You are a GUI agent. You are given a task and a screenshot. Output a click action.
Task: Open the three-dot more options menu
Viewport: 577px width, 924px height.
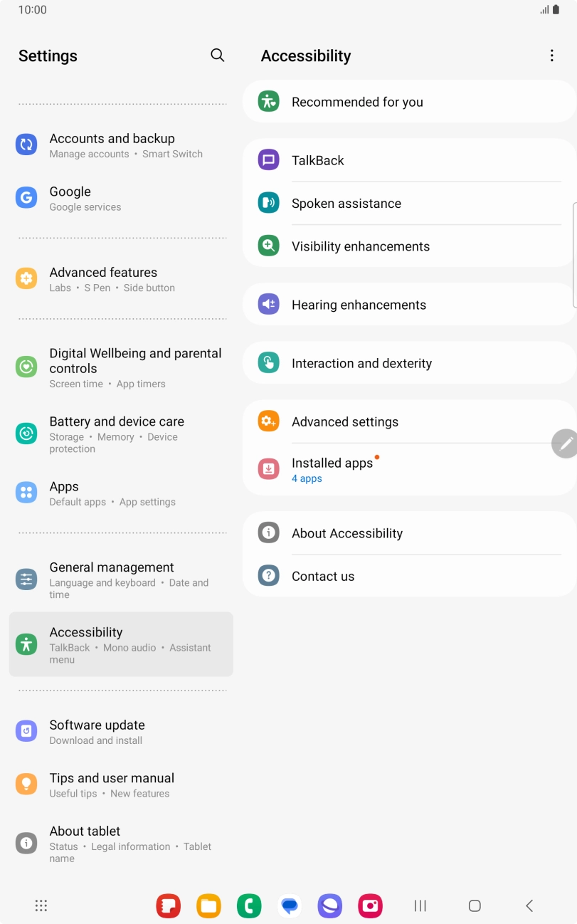(551, 56)
